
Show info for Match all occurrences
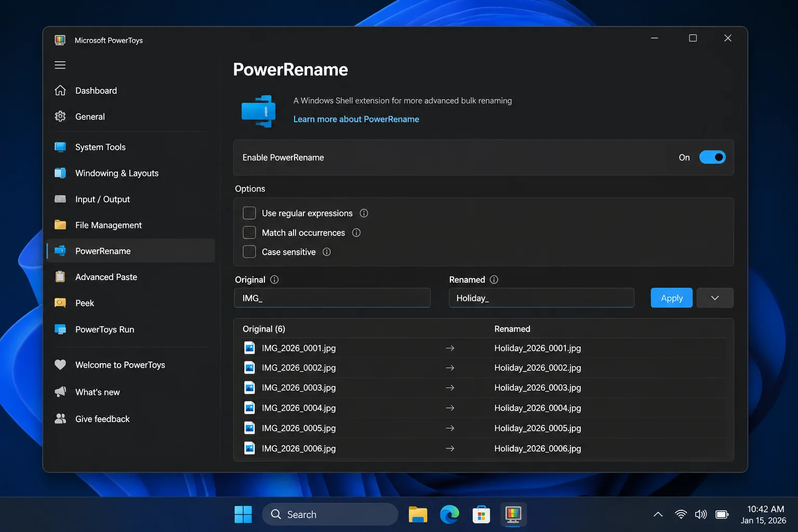coord(356,233)
